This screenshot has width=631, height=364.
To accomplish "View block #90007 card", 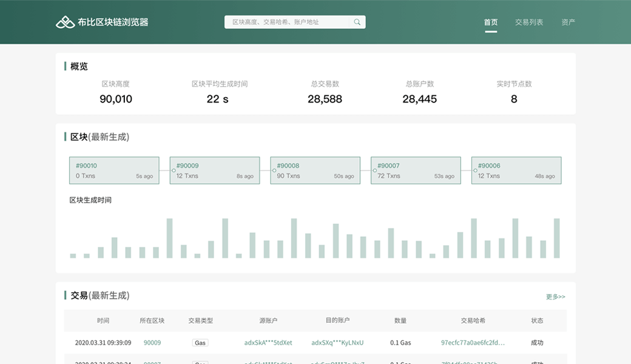I will (416, 170).
